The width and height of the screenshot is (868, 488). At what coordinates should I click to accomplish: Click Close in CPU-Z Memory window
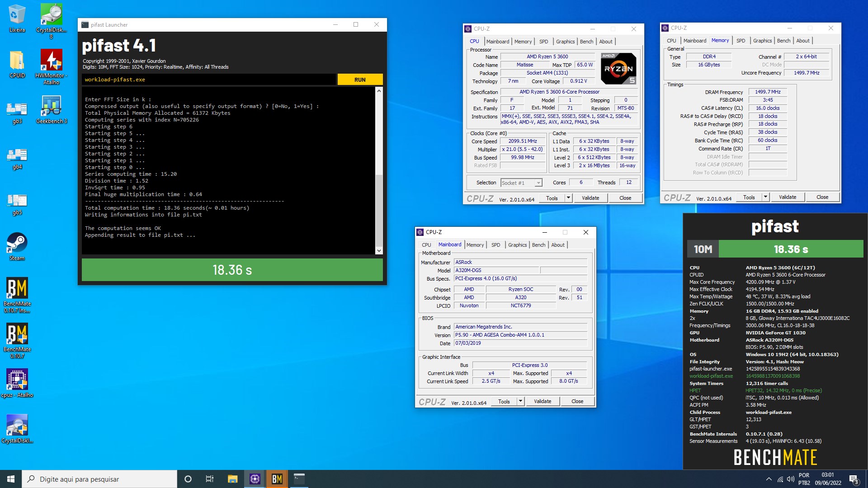pos(822,197)
